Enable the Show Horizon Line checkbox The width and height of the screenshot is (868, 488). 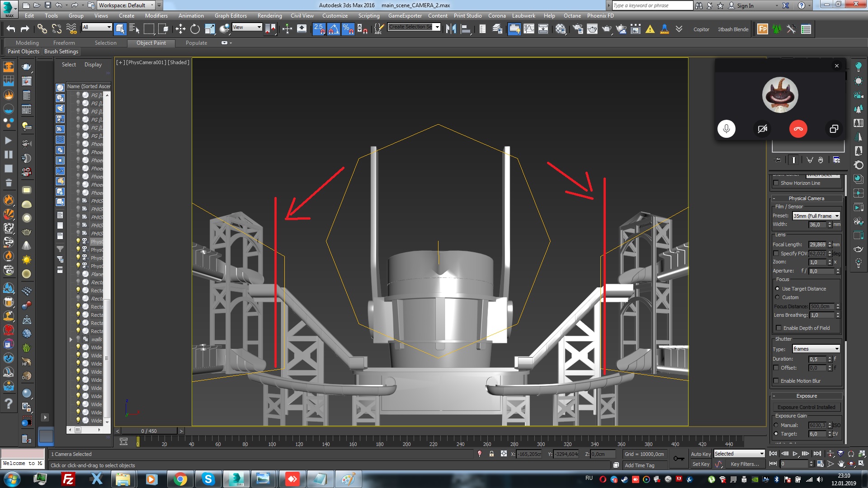(x=776, y=183)
